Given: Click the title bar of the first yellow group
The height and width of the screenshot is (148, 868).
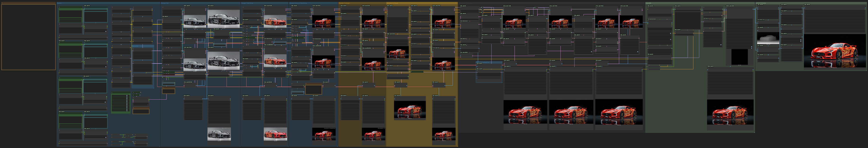Looking at the screenshot, I should (x=362, y=3).
